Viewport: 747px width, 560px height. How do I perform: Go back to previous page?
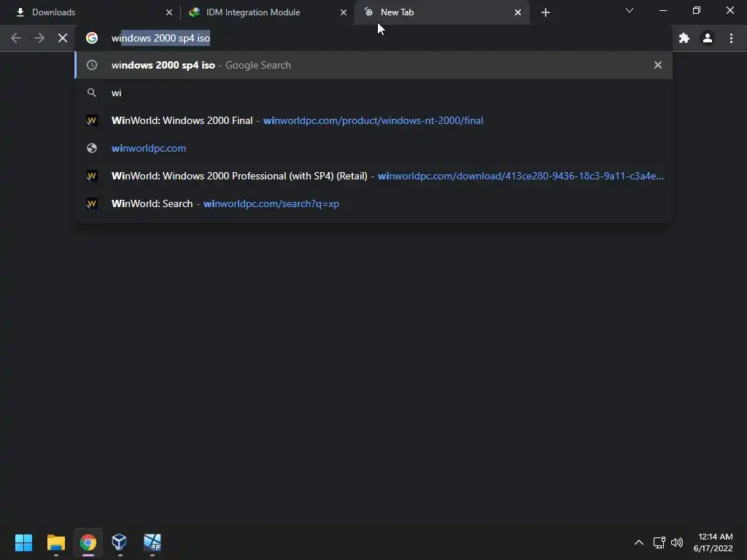(x=16, y=38)
